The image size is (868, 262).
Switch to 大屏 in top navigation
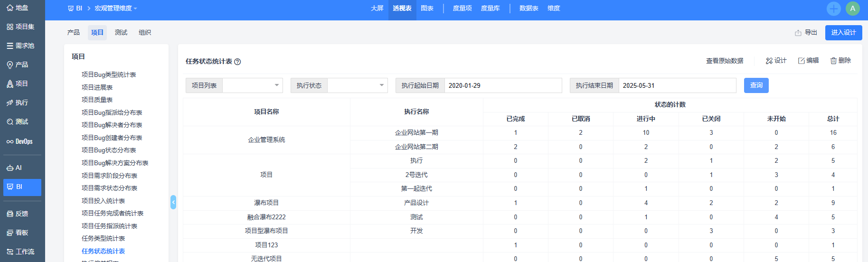coord(377,9)
